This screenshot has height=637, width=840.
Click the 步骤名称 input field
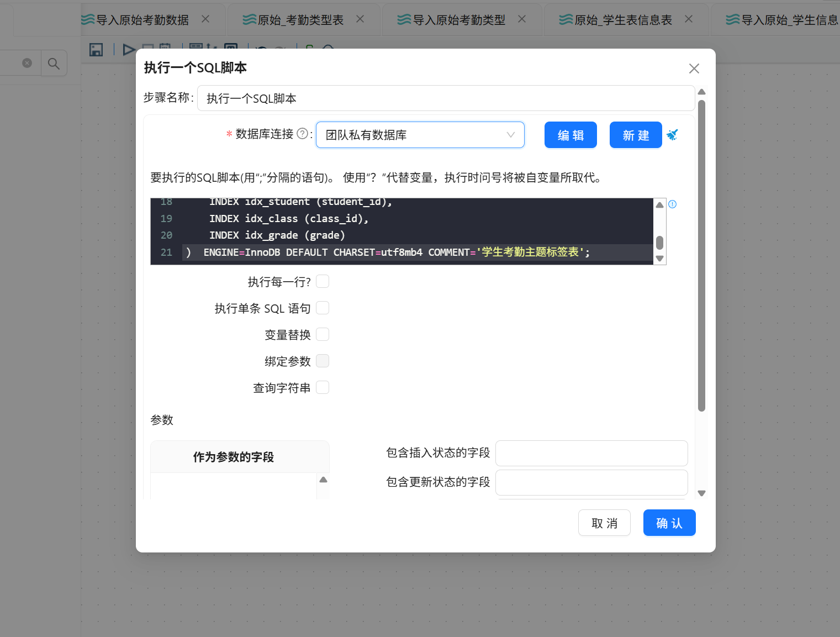pyautogui.click(x=446, y=98)
